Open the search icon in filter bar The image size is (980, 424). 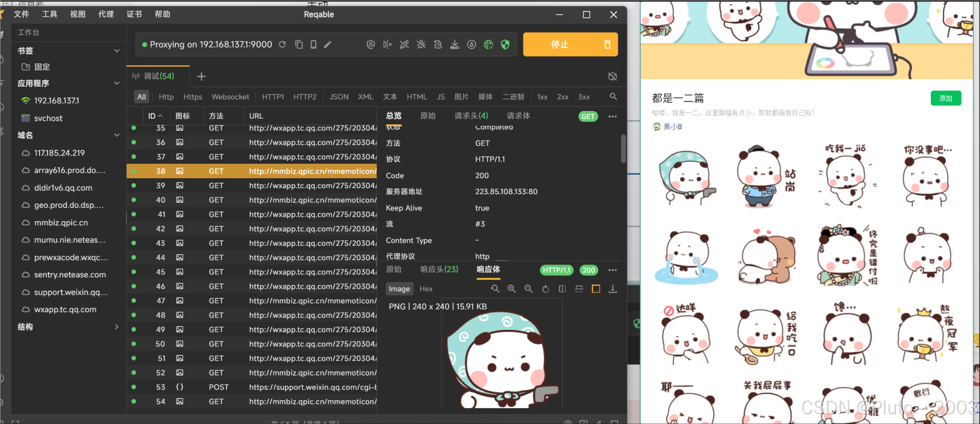click(x=613, y=97)
